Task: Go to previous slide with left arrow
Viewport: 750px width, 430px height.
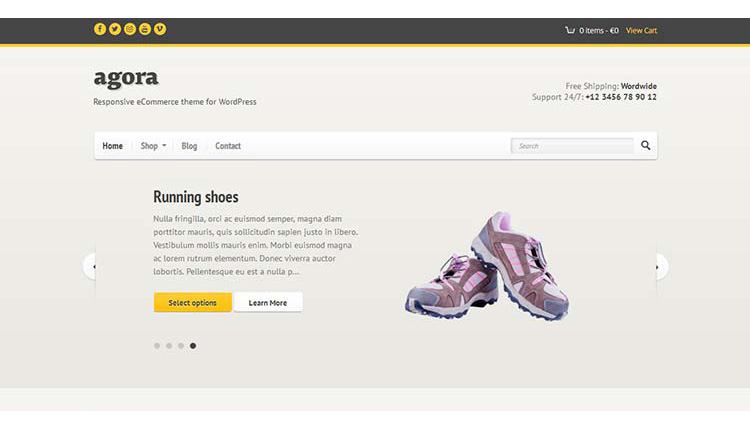Action: coord(91,266)
